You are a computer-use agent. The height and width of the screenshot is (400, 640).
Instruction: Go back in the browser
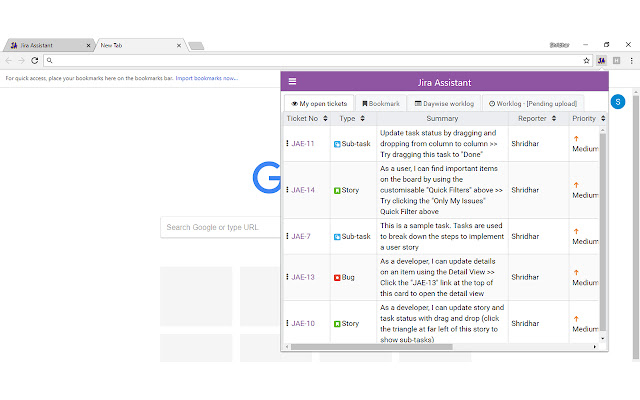point(9,60)
